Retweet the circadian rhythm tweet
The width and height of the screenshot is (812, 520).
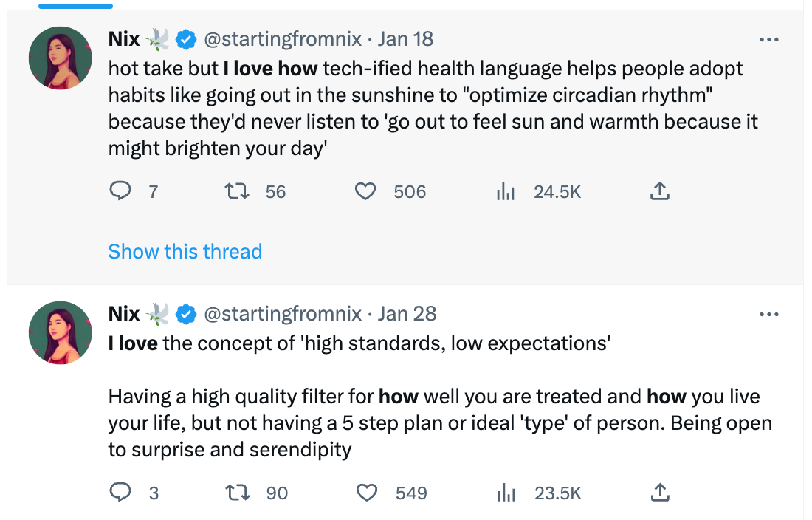(x=237, y=192)
